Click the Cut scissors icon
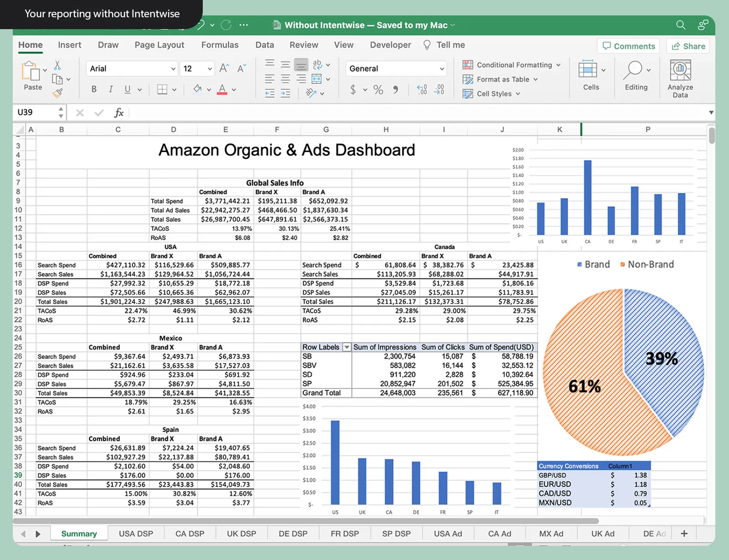This screenshot has width=729, height=560. (x=57, y=65)
